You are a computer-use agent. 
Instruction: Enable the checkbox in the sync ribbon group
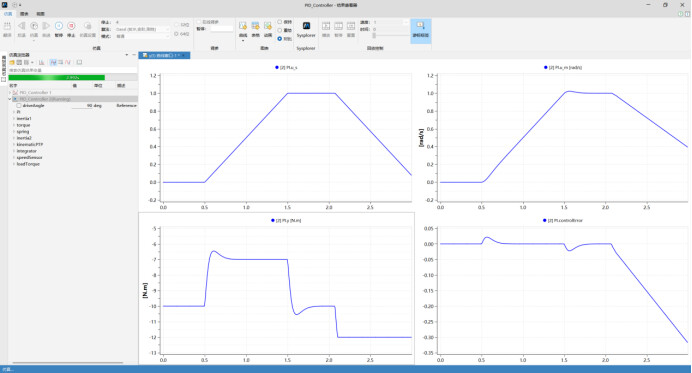(199, 22)
